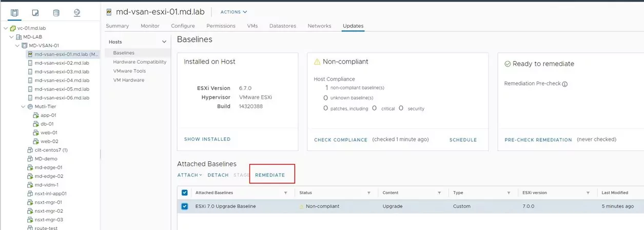The height and width of the screenshot is (230, 644).
Task: Click info icon next to Remediation Pre-check
Action: [565, 84]
